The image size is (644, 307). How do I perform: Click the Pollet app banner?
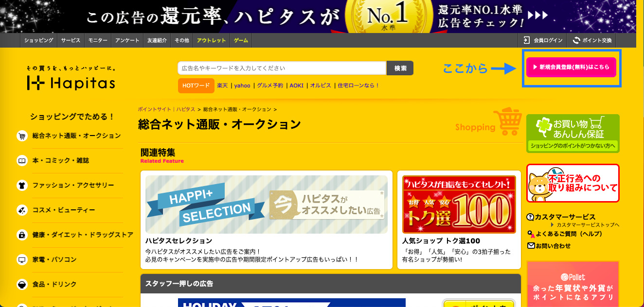[573, 284]
